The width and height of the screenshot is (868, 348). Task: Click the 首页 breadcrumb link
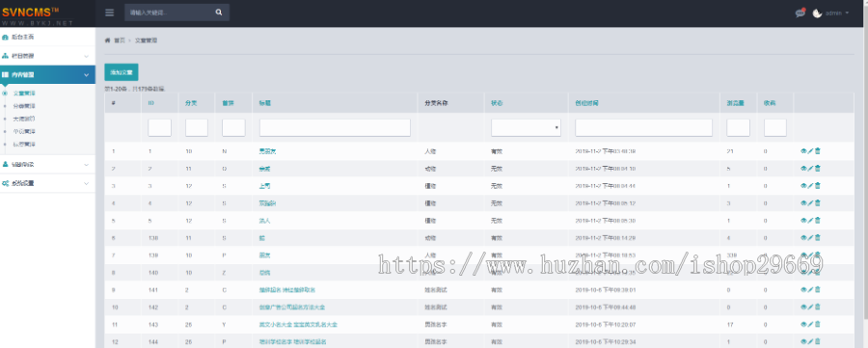pyautogui.click(x=120, y=40)
